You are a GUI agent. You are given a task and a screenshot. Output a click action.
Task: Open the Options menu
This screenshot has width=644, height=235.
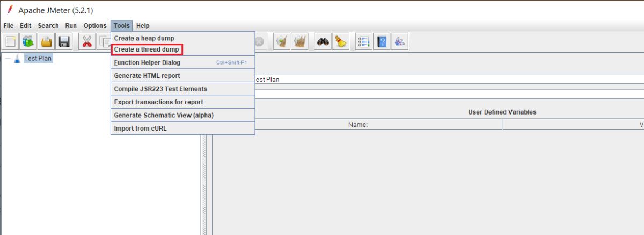(x=95, y=25)
